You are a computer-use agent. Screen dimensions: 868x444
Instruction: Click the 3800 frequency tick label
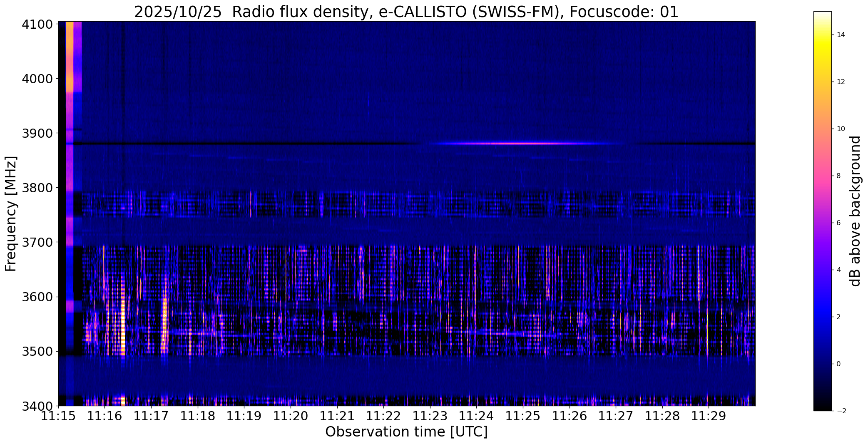[37, 188]
